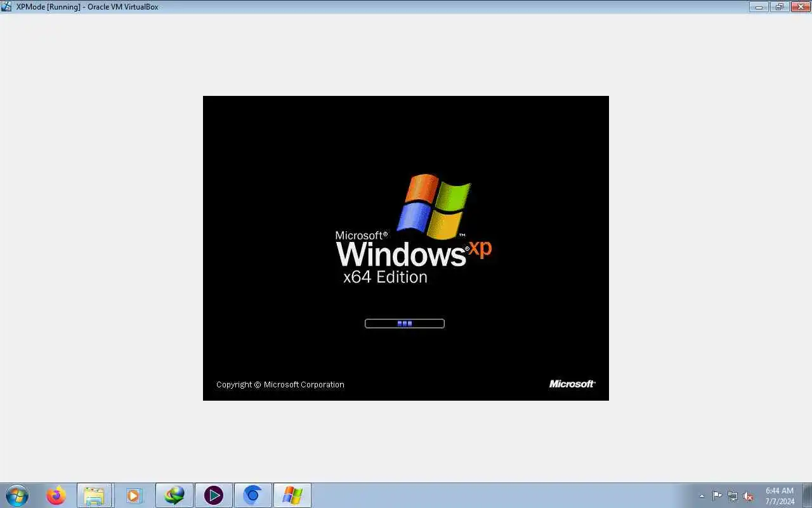Close the XPMode VirtualBox window
The image size is (812, 508).
pyautogui.click(x=800, y=7)
